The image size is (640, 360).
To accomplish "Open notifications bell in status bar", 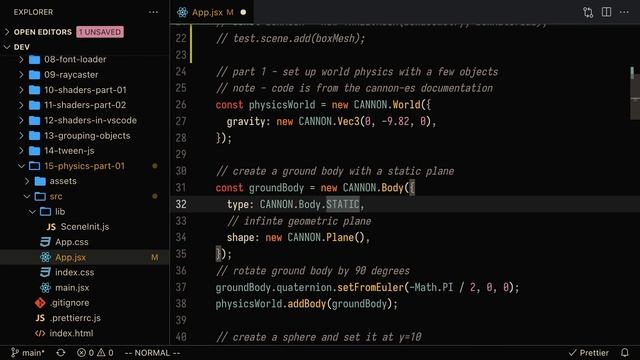I will coord(624,353).
